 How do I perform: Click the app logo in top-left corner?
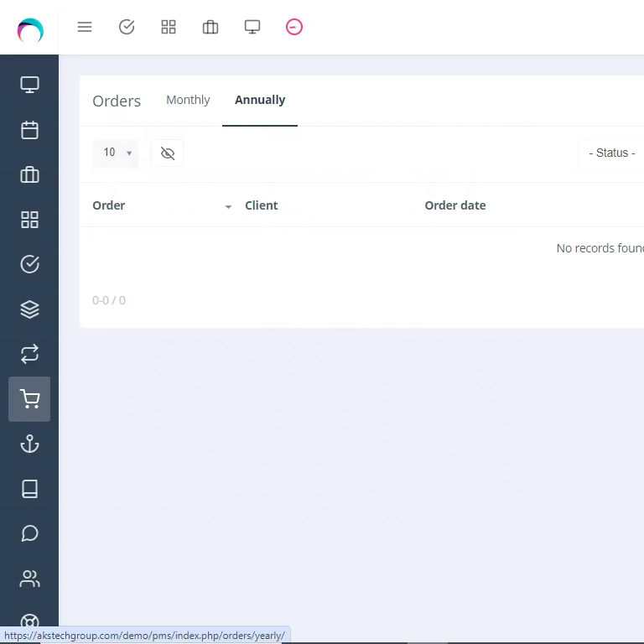(30, 30)
